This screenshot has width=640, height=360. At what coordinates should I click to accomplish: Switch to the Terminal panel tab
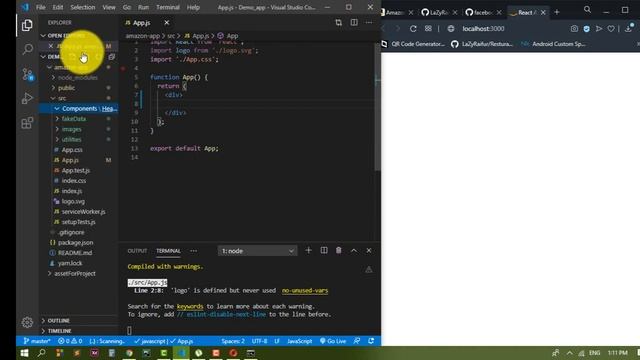click(x=168, y=251)
